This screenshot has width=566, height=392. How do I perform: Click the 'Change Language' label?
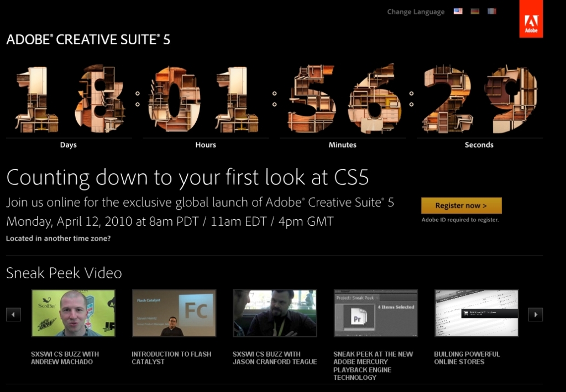click(x=416, y=12)
